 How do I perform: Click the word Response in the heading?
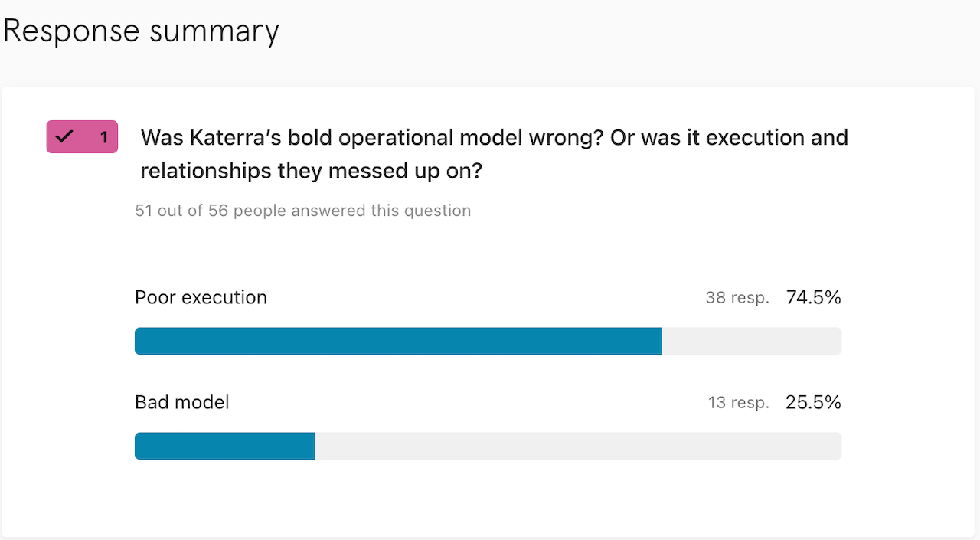click(72, 31)
